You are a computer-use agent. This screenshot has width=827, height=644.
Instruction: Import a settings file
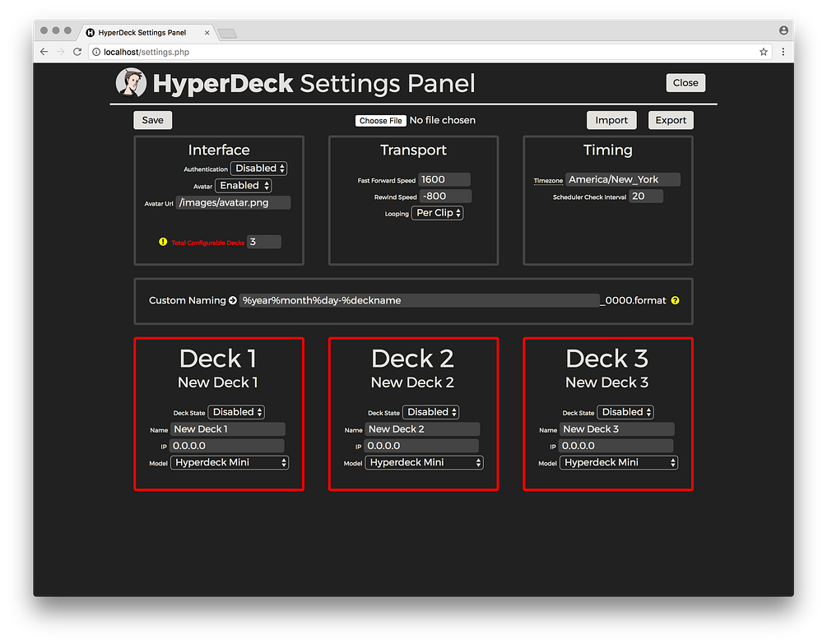(611, 119)
